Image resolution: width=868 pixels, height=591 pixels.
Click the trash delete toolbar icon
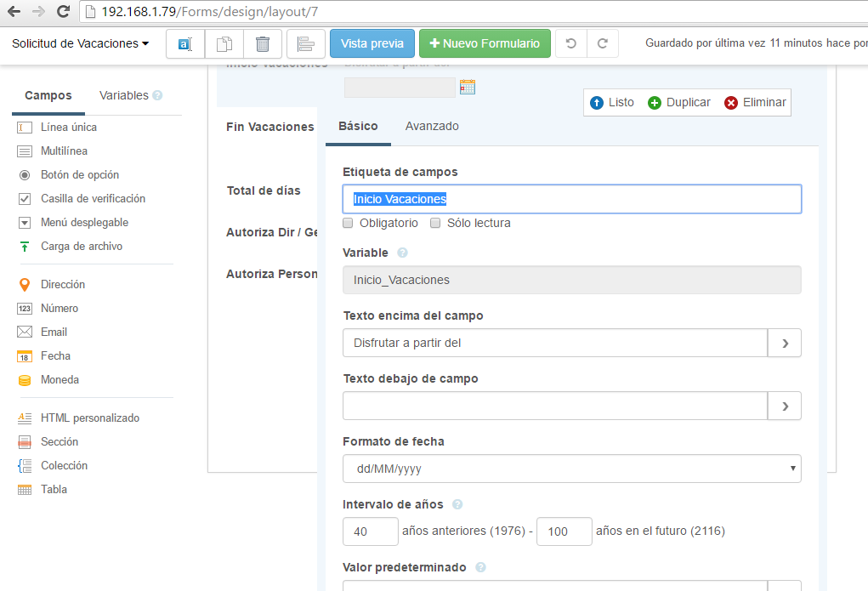263,43
